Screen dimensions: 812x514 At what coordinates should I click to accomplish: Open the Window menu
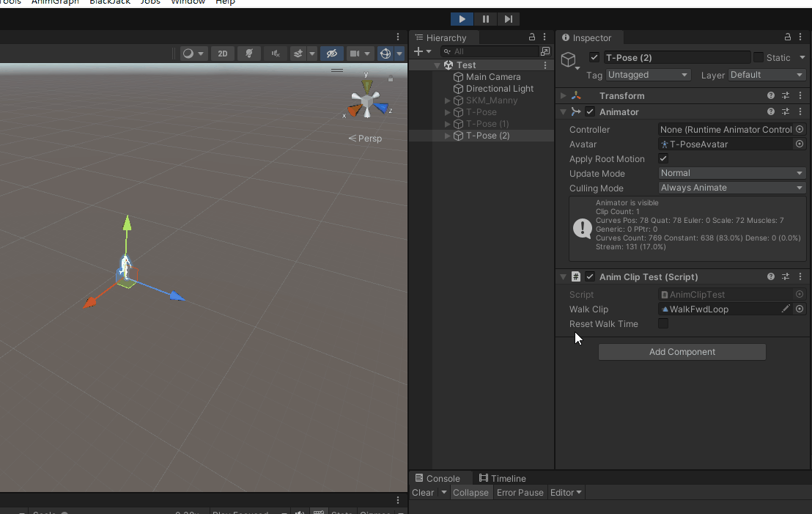coord(188,2)
